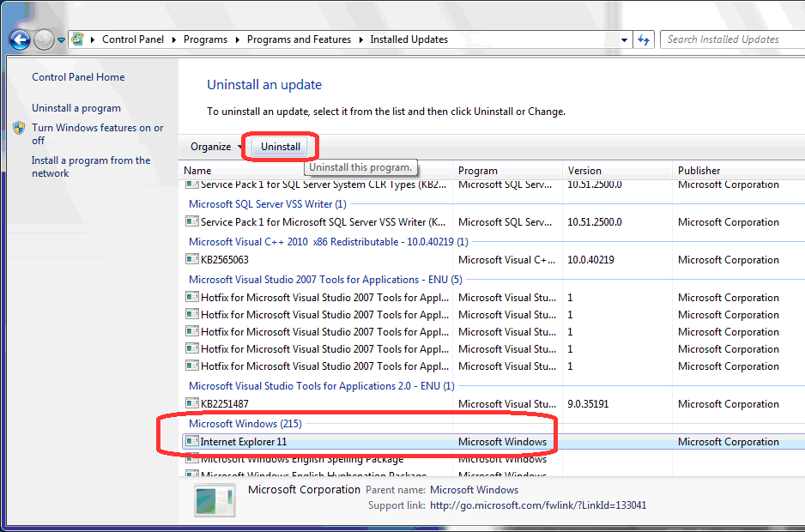Screen dimensions: 805x532
Task: Click version value 9.0.35191
Action: click(x=588, y=404)
